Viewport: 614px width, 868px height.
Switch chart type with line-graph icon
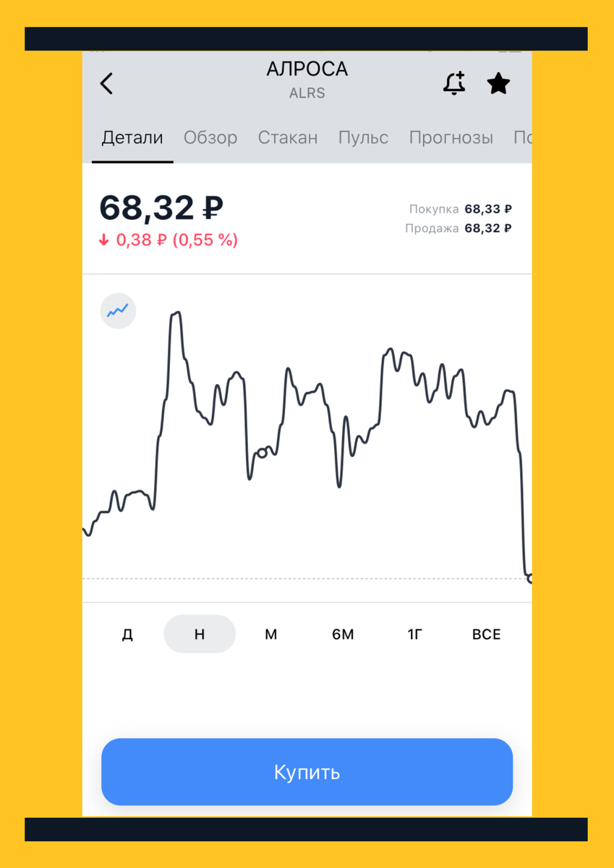coord(118,311)
